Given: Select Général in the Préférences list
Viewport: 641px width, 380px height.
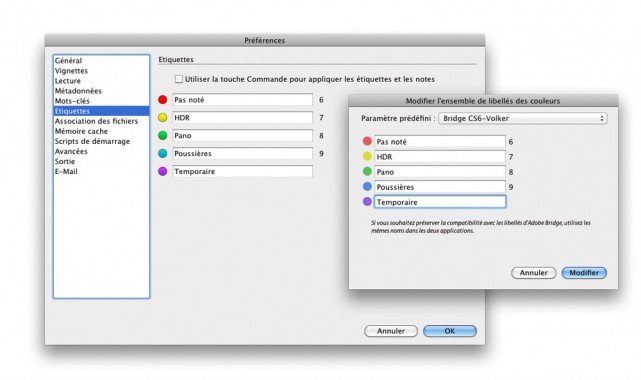Looking at the screenshot, I should pos(101,60).
